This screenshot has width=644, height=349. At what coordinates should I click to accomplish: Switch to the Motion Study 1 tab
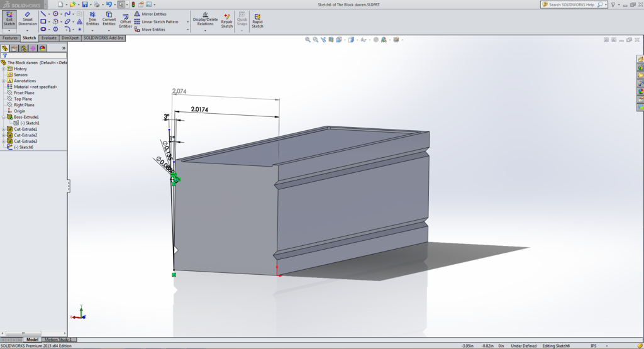coord(58,340)
